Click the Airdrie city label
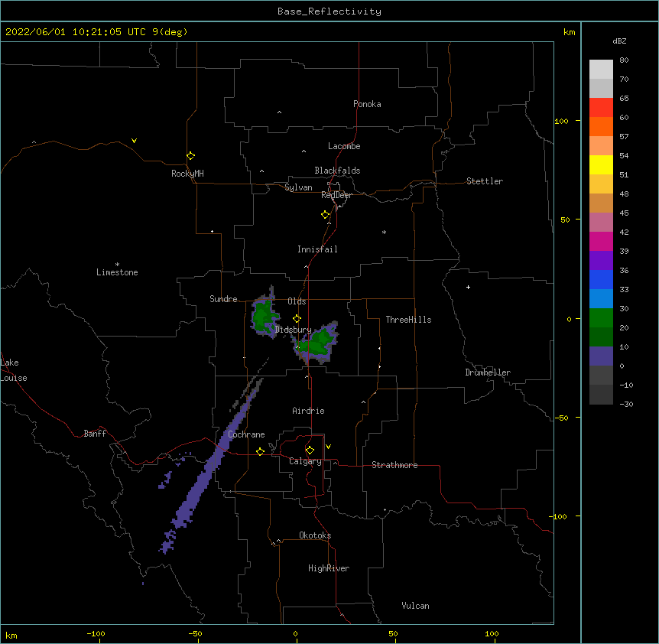 [308, 411]
